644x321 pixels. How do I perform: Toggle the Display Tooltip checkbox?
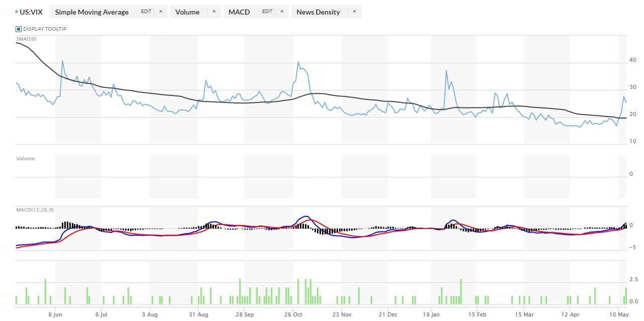coord(19,29)
